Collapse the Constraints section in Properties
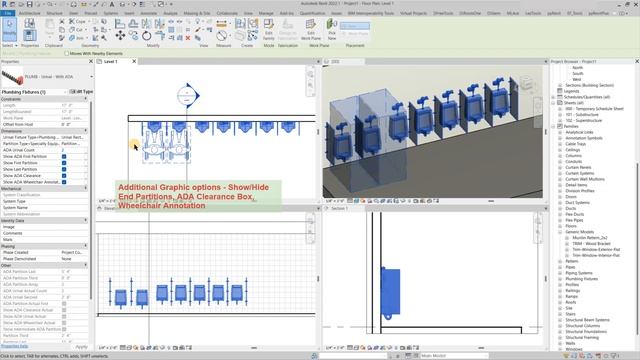Viewport: 640px width, 360px height. coord(86,99)
